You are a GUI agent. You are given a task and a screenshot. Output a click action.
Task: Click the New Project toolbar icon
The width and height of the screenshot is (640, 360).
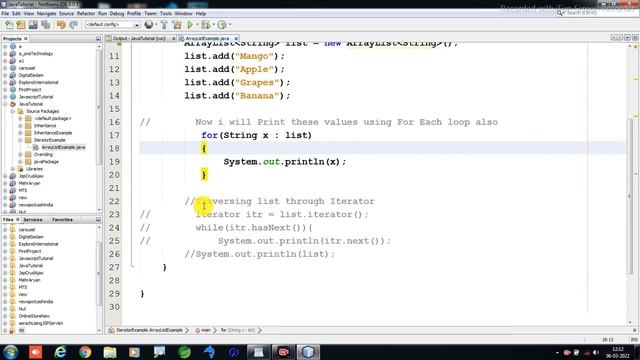pos(21,25)
